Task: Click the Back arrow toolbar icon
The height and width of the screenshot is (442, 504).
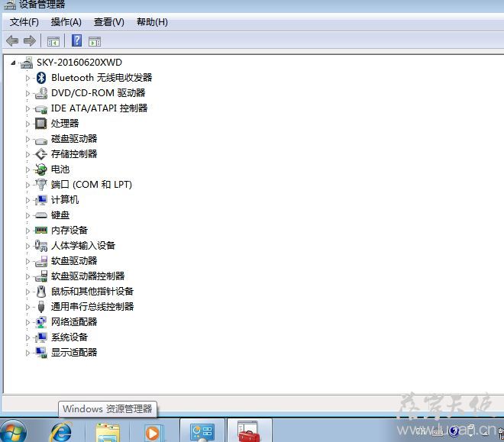Action: [x=12, y=41]
